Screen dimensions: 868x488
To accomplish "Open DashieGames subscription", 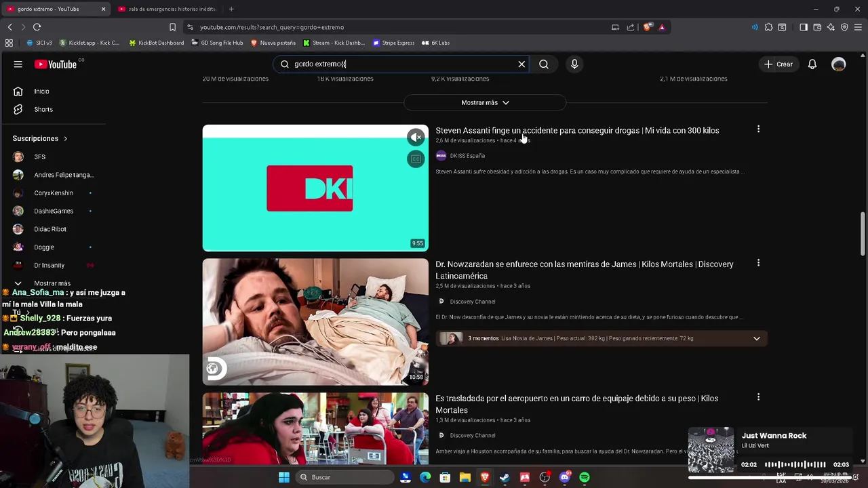I will [53, 211].
